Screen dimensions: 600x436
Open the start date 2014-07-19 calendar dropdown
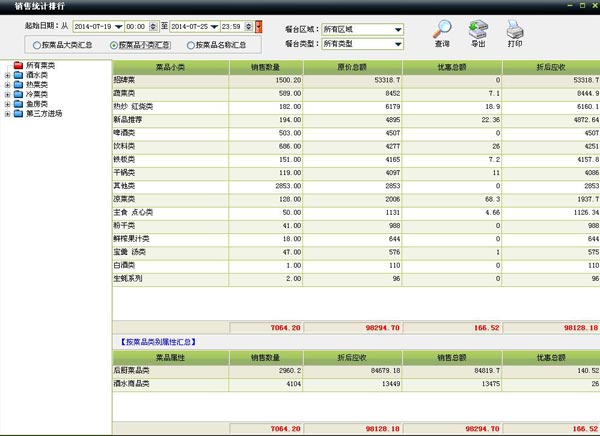click(119, 26)
